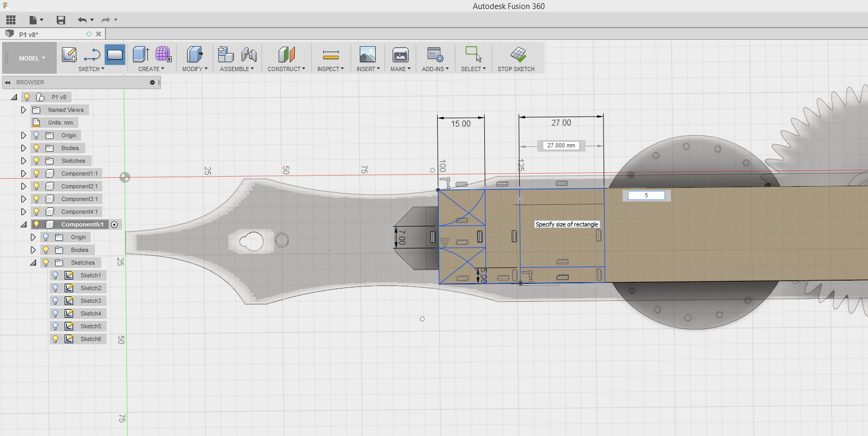Open the SKETCH menu
868x436 pixels.
[91, 69]
